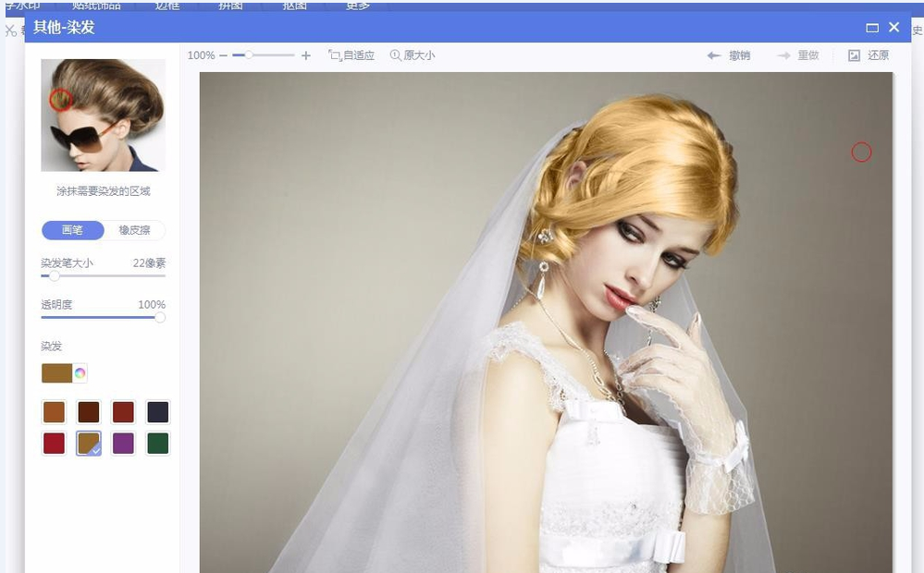Fit the image with 自适应
The width and height of the screenshot is (924, 573).
point(351,55)
